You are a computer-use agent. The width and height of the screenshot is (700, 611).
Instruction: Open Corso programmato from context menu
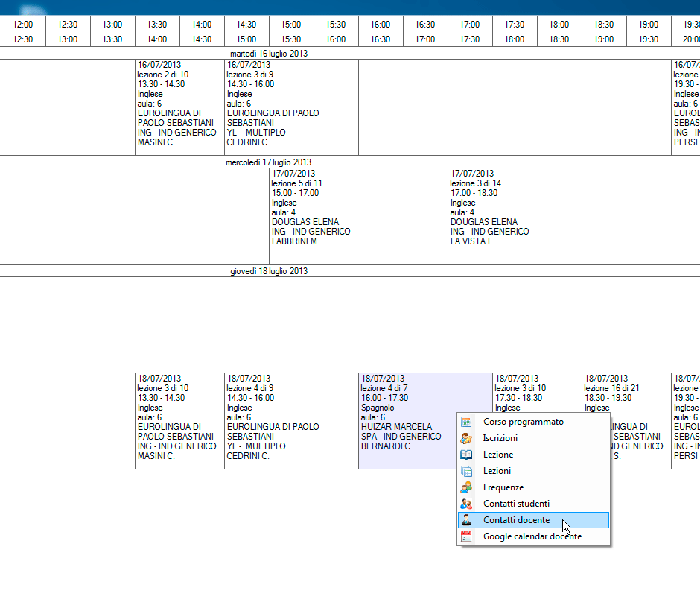(533, 422)
